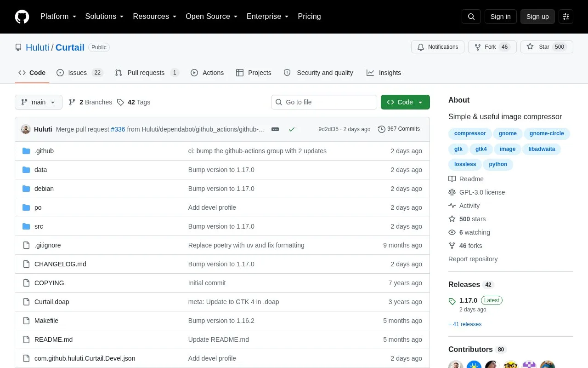Expand the Enterprise menu
The width and height of the screenshot is (588, 368).
click(267, 17)
